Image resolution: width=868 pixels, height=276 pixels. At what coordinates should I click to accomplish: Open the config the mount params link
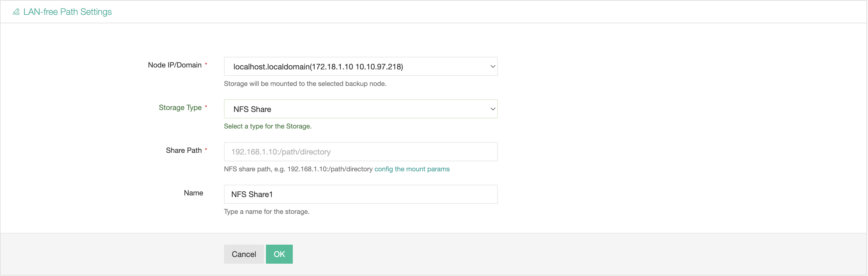pos(412,169)
